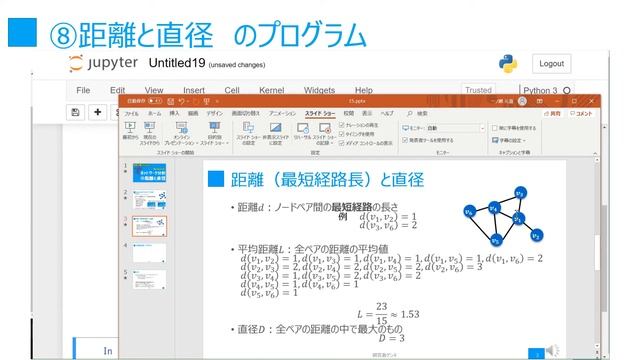Click the Jupyter logo in the notebook header
640x360 pixels.
coord(76,63)
